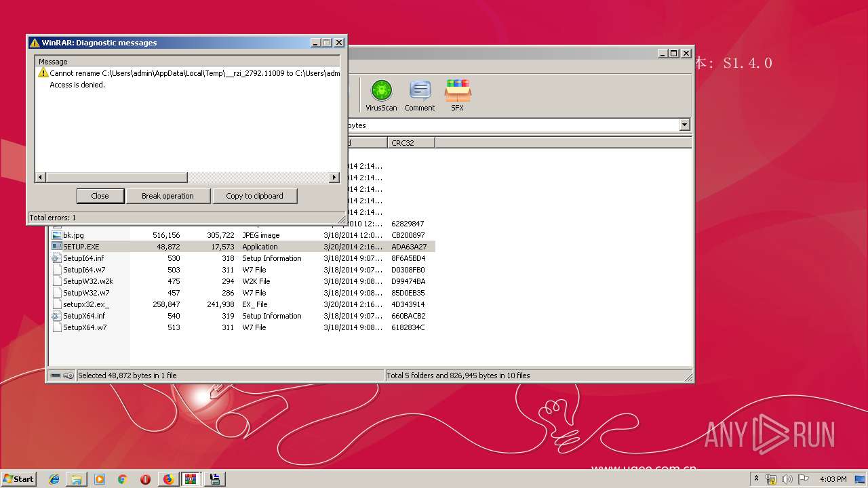The image size is (868, 488).
Task: Click the 'Total errors: 1' status text
Action: coord(53,218)
